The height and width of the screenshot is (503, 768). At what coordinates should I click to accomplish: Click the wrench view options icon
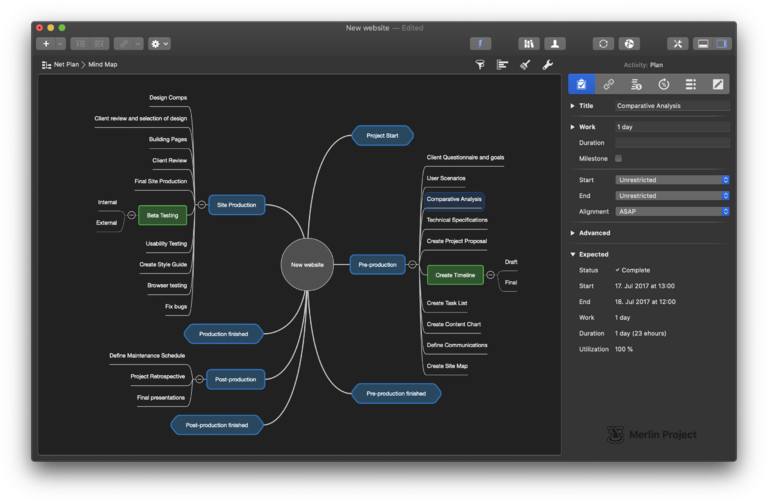click(548, 65)
